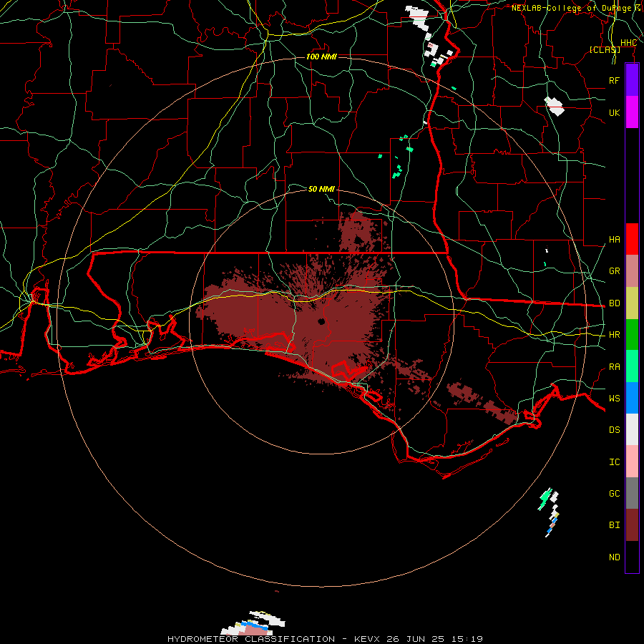Select the dark green HR legend swatch
644x644 pixels.
[x=632, y=335]
